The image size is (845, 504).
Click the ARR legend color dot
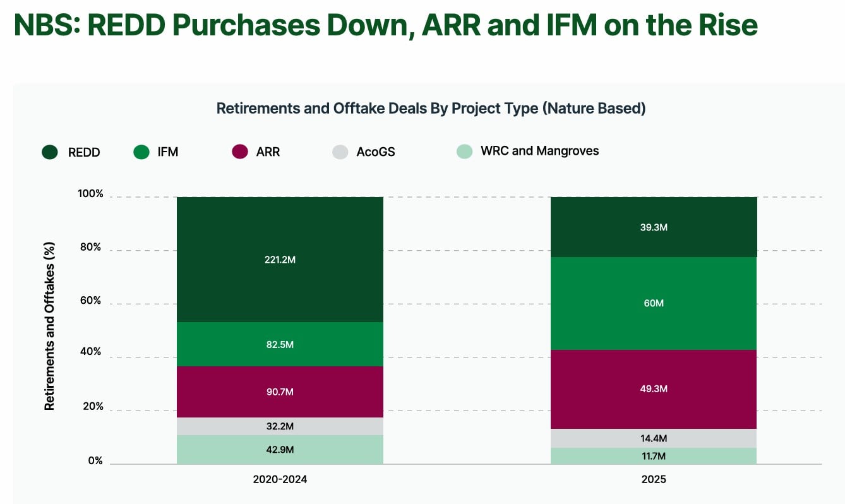[x=240, y=152]
